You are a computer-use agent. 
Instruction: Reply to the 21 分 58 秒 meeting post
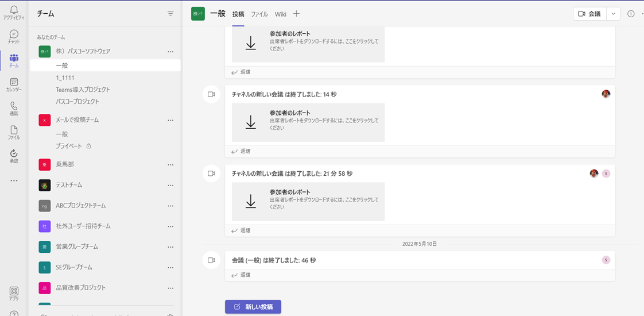click(x=241, y=230)
